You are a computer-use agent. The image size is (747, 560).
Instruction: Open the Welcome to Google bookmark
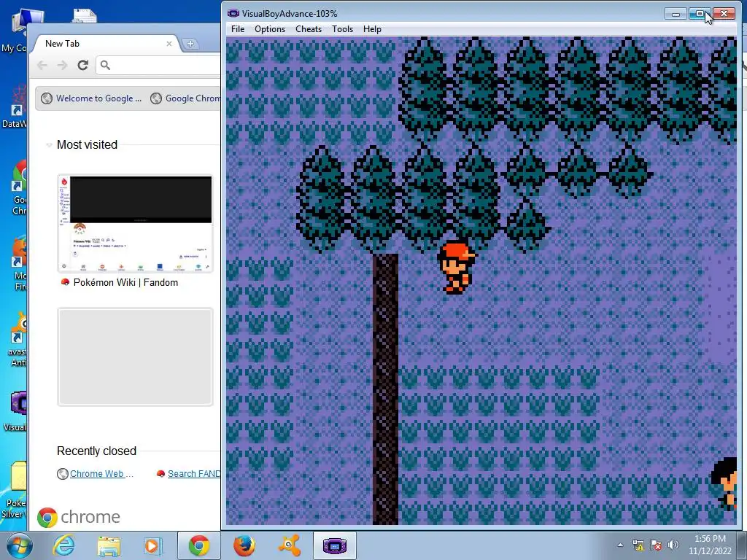tap(91, 98)
